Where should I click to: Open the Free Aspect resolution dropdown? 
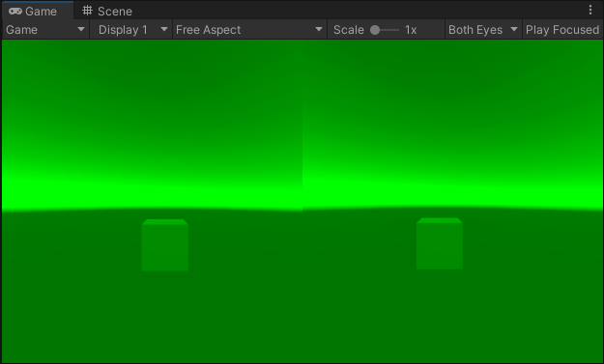249,30
